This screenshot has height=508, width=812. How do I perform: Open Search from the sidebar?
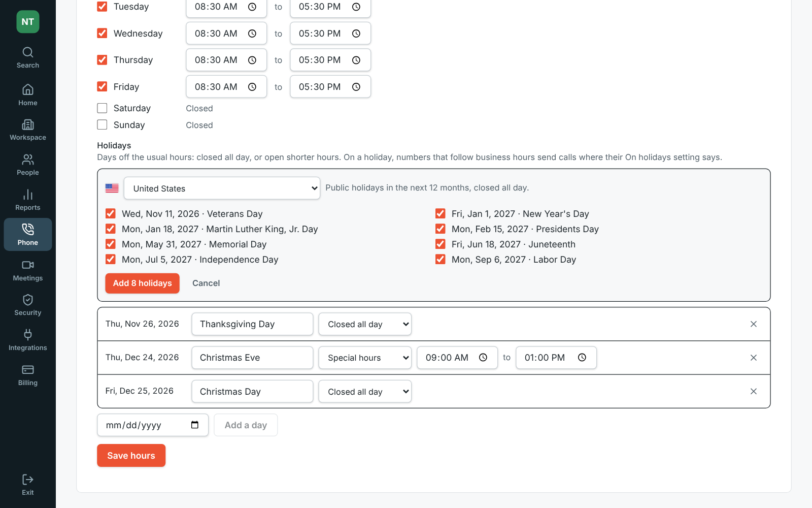pyautogui.click(x=27, y=58)
